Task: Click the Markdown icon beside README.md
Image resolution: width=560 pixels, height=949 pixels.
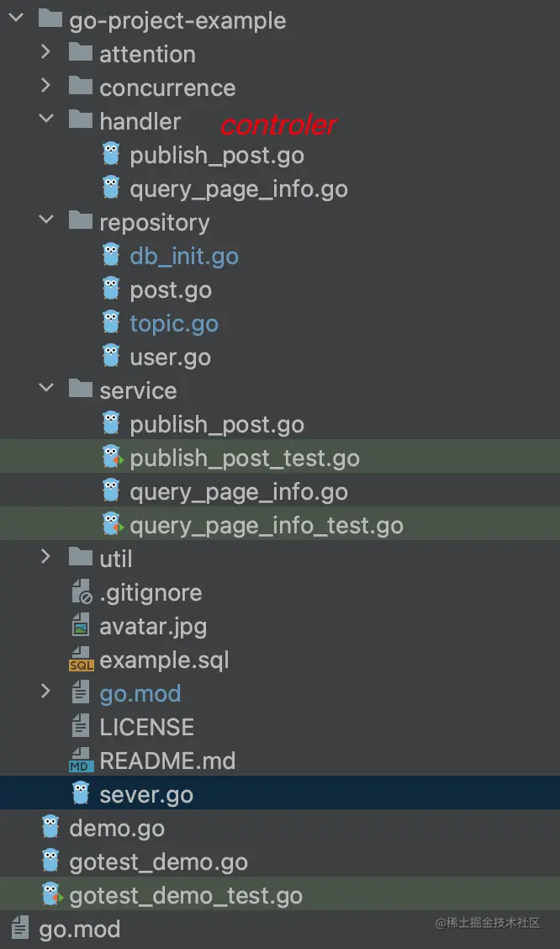Action: (81, 761)
